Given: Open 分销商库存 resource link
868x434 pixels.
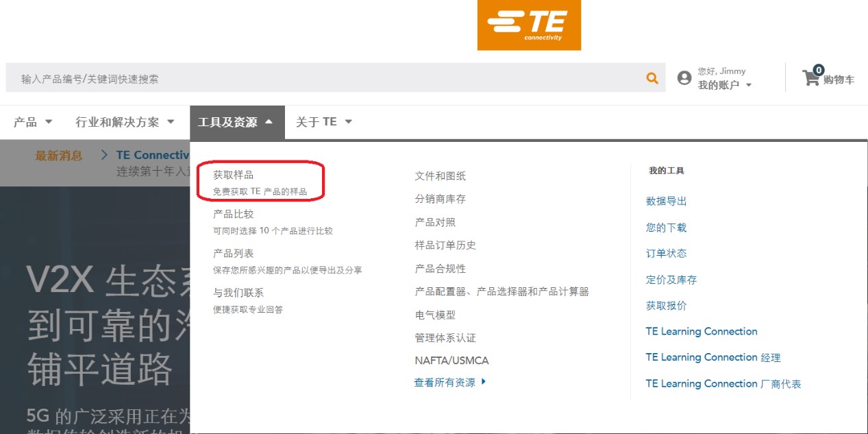Looking at the screenshot, I should 440,199.
